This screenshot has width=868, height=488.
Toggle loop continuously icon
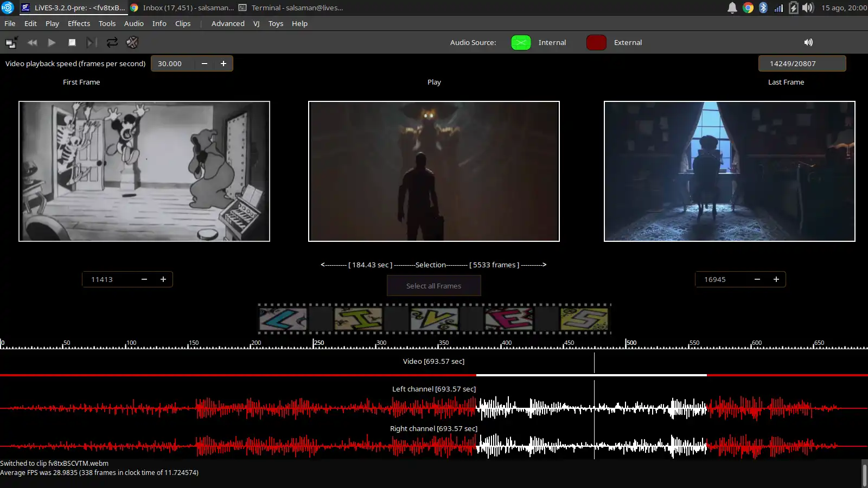pyautogui.click(x=112, y=42)
